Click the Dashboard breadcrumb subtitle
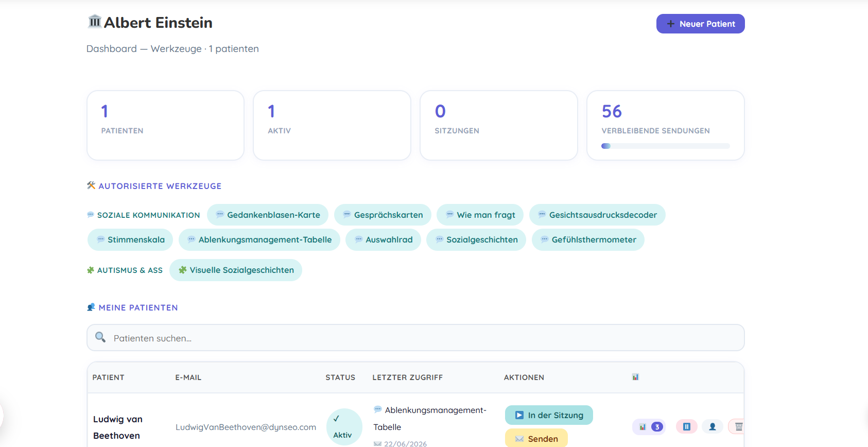Image resolution: width=868 pixels, height=447 pixels. pyautogui.click(x=172, y=49)
